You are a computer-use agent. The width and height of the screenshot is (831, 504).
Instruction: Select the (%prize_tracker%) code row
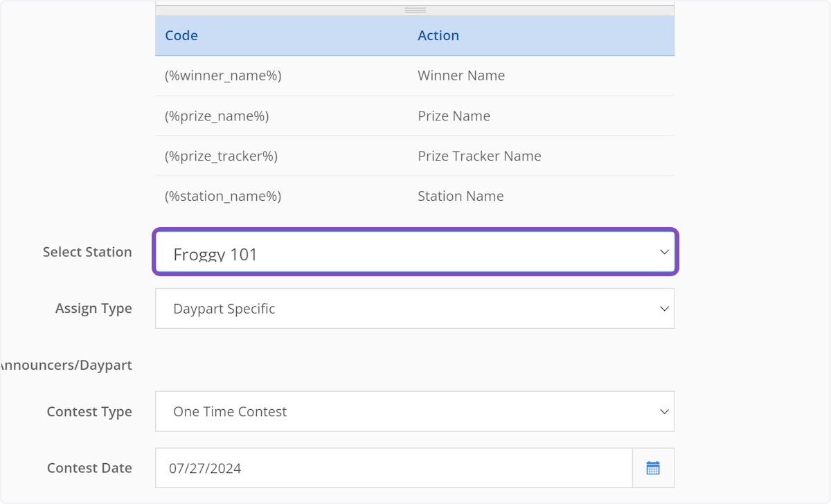click(x=221, y=156)
